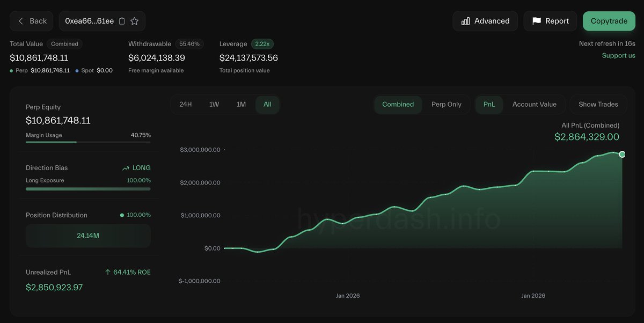Click the green Perp legend dot
Screen dimensions: 644x323
click(12, 70)
